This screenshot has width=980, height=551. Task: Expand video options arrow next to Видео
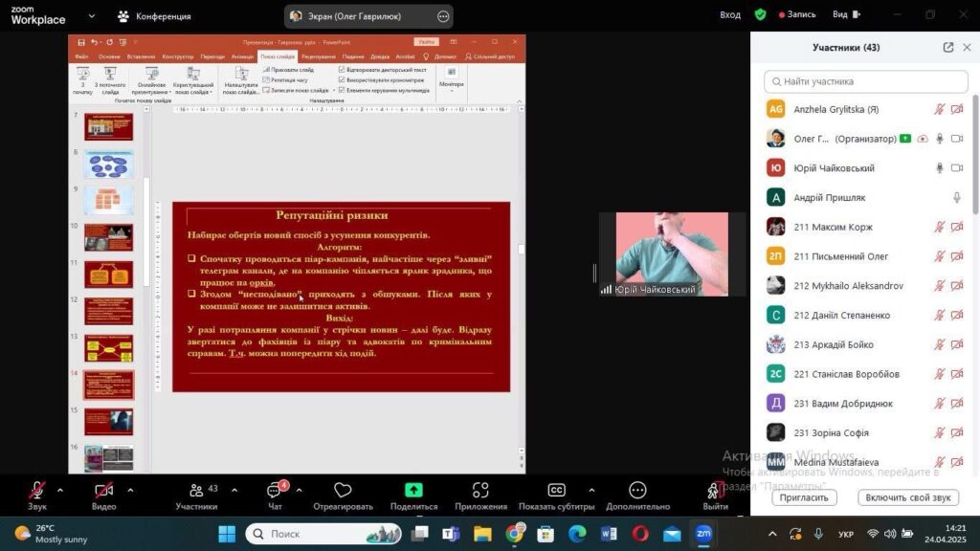tap(130, 491)
